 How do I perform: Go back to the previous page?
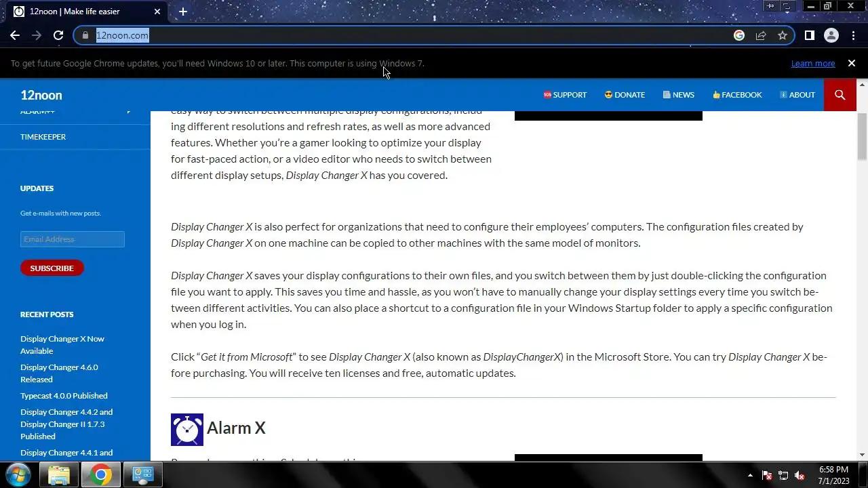[15, 35]
